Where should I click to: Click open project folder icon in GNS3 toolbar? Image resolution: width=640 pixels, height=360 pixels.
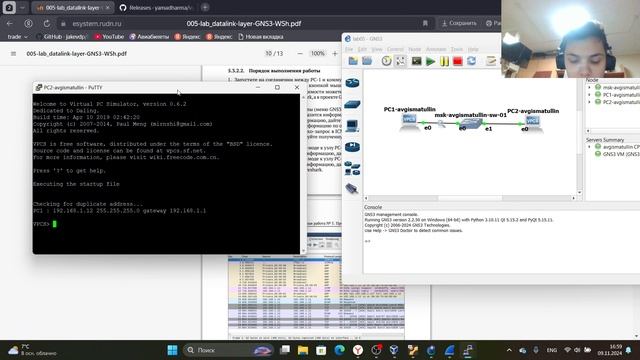pyautogui.click(x=367, y=61)
